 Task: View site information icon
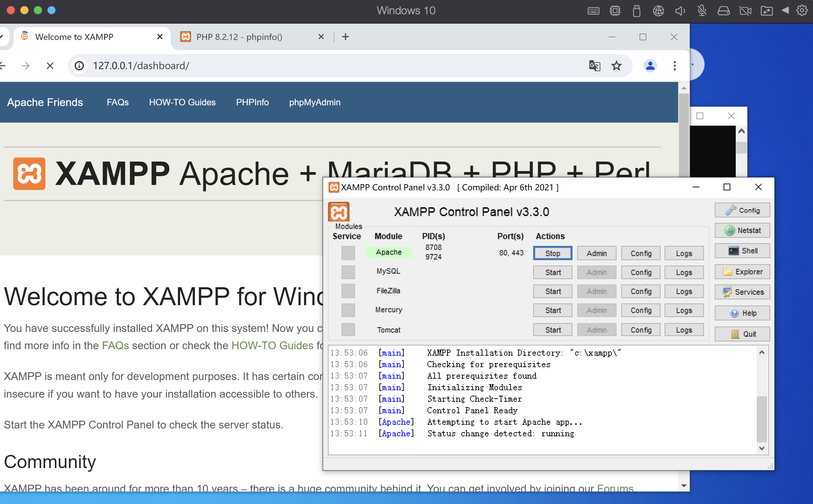79,66
